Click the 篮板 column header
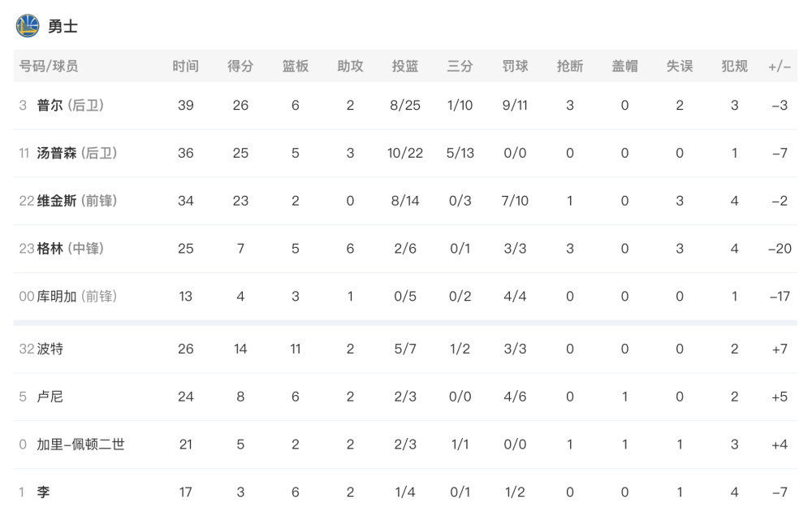The height and width of the screenshot is (512, 812). pos(296,66)
